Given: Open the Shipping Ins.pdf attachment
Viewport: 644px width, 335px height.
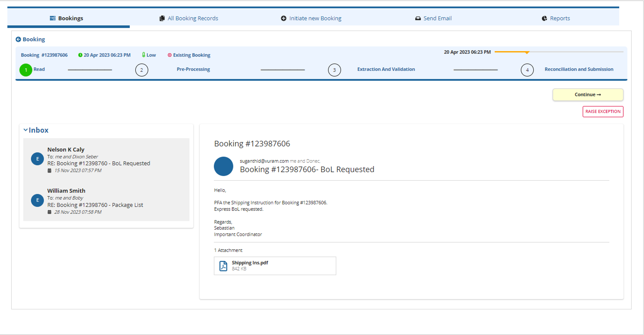Looking at the screenshot, I should point(275,266).
